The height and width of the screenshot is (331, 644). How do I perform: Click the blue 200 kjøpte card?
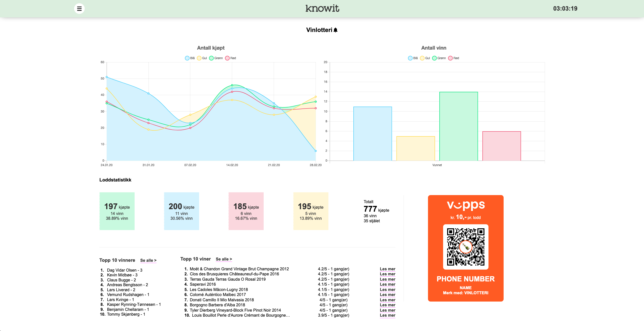pos(181,211)
